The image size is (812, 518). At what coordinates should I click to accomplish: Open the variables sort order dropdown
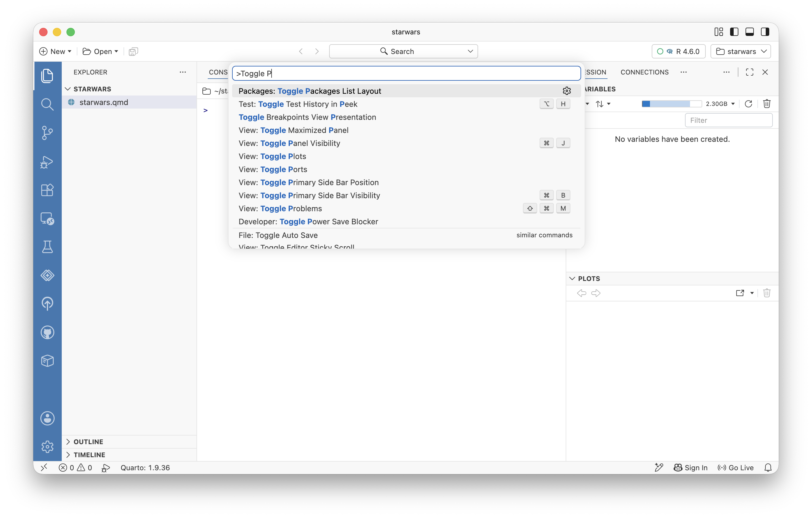[603, 104]
